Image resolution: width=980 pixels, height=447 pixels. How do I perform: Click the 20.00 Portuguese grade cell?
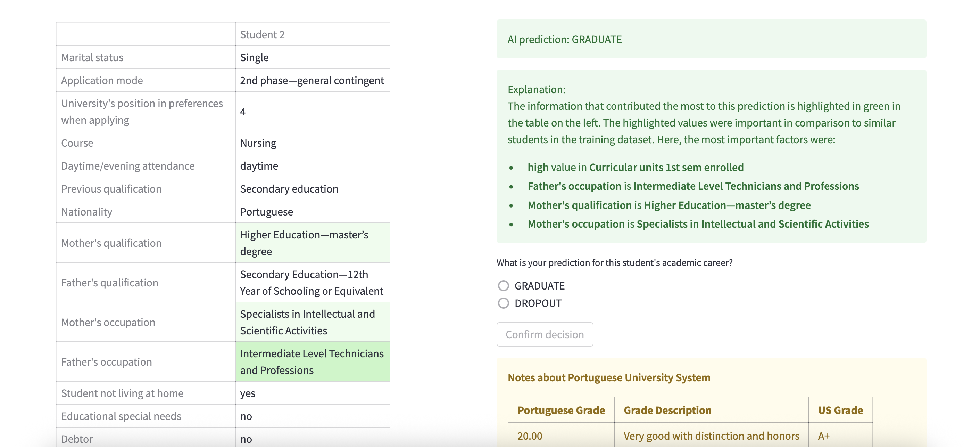click(530, 436)
